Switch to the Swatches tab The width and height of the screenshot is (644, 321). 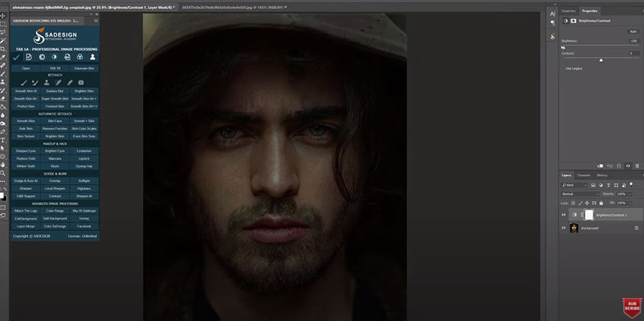pos(569,11)
